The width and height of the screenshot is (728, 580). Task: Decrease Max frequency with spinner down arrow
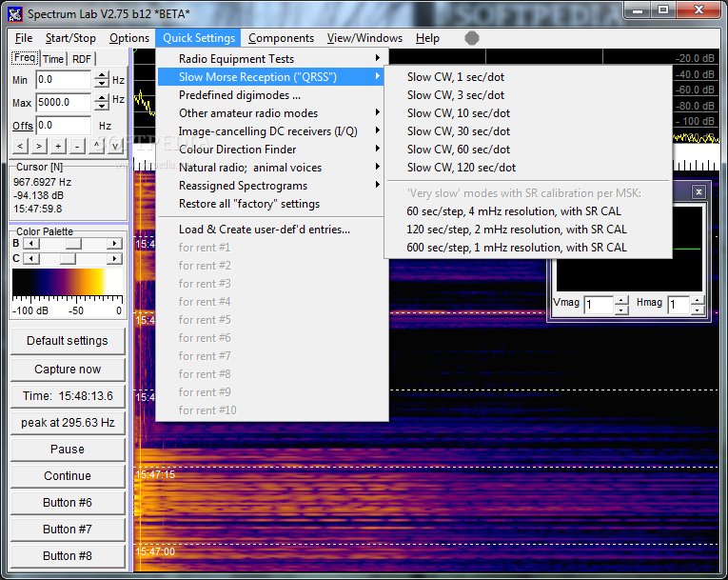point(101,106)
